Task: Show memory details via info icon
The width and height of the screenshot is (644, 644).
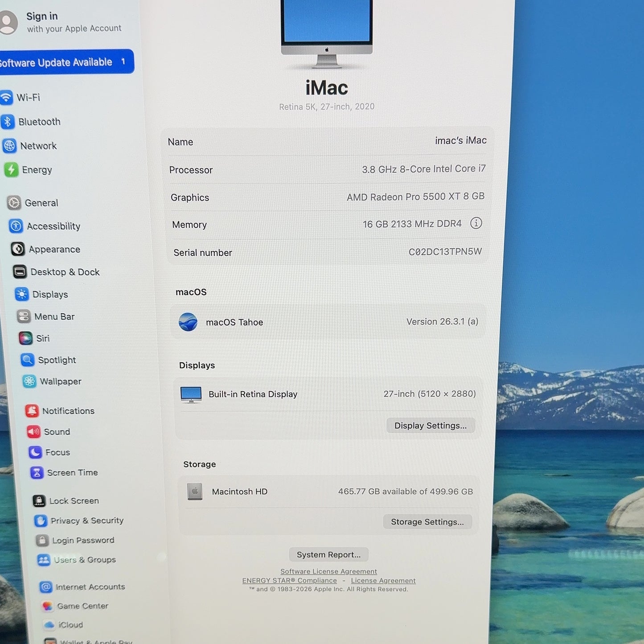Action: [476, 223]
